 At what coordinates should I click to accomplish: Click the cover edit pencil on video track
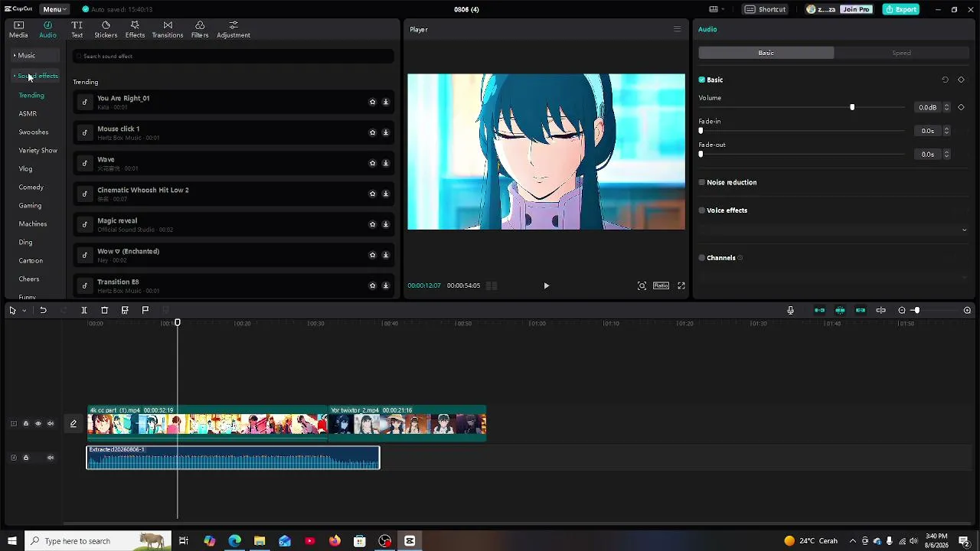tap(73, 423)
